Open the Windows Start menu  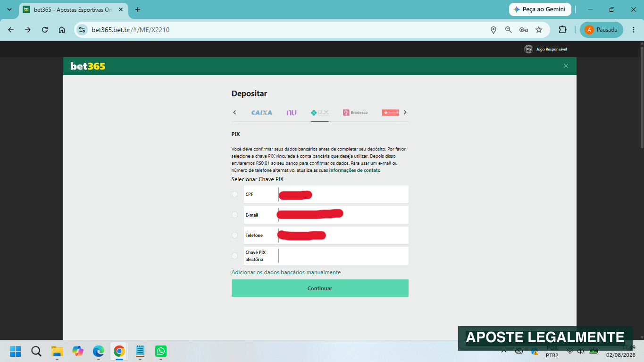(16, 351)
